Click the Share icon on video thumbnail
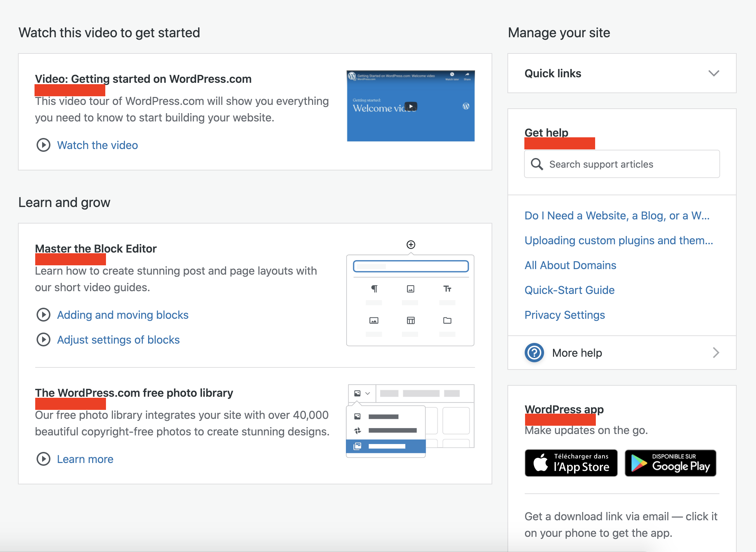Screen dimensions: 756x552 pyautogui.click(x=467, y=75)
